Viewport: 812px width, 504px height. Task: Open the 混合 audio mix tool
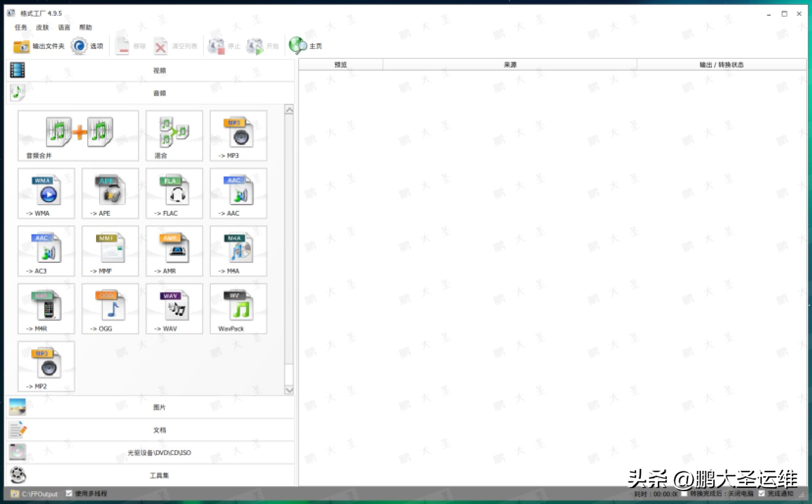174,136
